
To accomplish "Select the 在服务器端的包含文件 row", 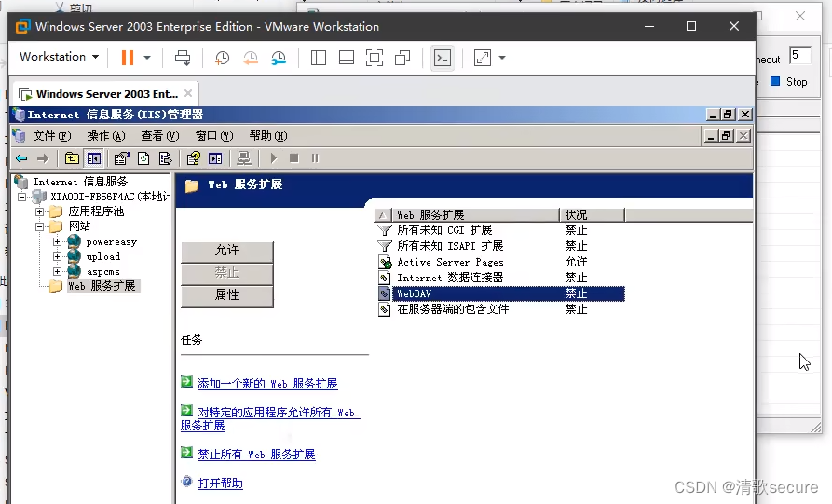I will tap(500, 309).
